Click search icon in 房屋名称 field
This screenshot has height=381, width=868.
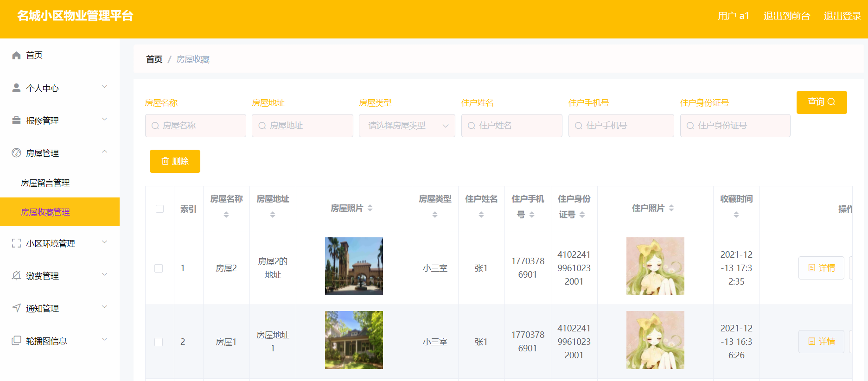click(155, 126)
